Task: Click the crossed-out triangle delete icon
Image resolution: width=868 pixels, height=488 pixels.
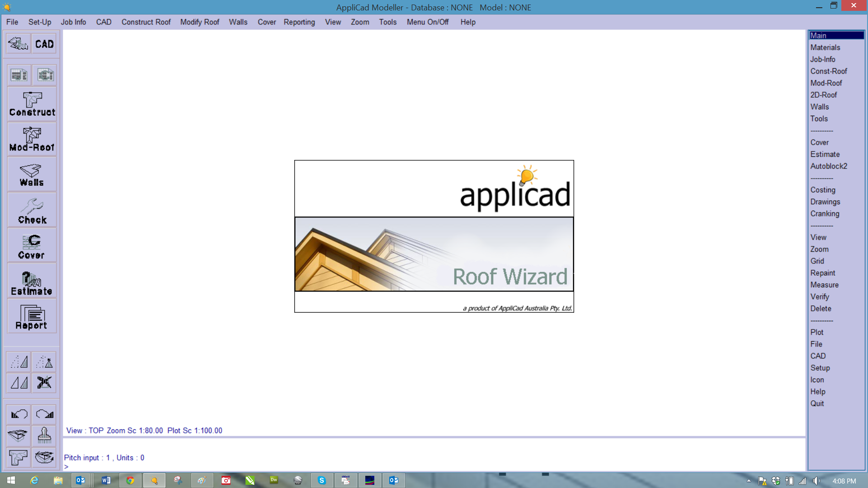Action: click(44, 383)
